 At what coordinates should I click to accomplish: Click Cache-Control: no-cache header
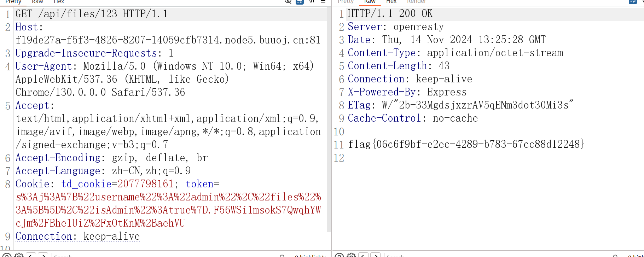click(413, 118)
